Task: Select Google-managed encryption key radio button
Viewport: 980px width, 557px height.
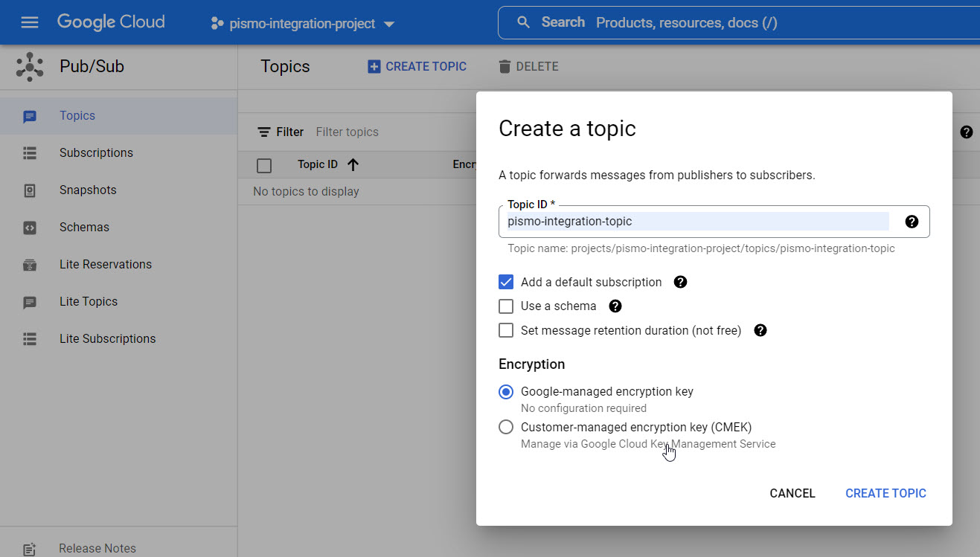Action: click(506, 392)
